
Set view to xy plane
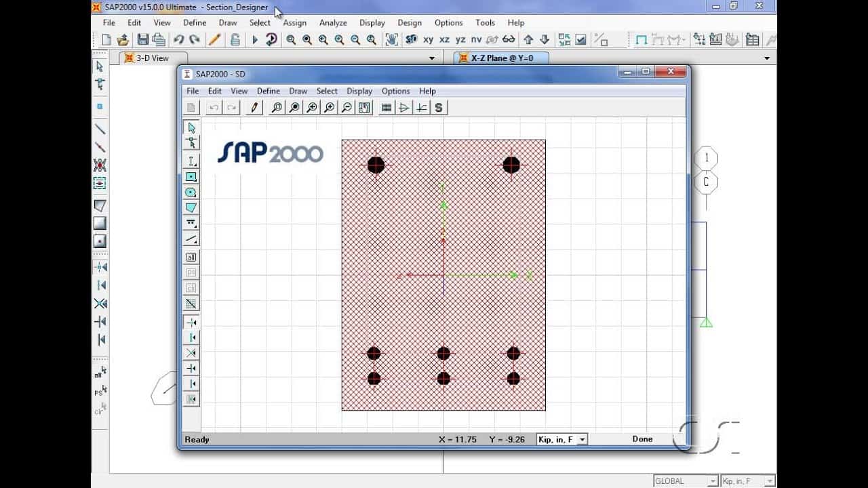pyautogui.click(x=429, y=40)
